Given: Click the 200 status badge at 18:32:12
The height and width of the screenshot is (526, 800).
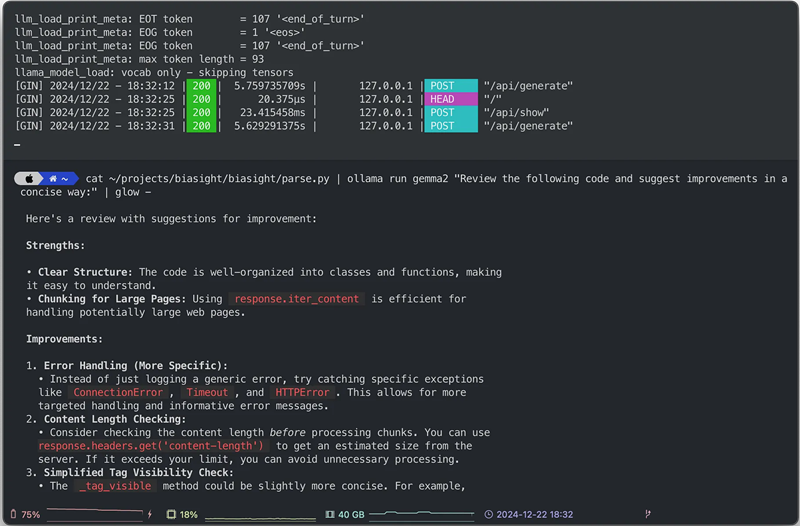Looking at the screenshot, I should (x=202, y=86).
